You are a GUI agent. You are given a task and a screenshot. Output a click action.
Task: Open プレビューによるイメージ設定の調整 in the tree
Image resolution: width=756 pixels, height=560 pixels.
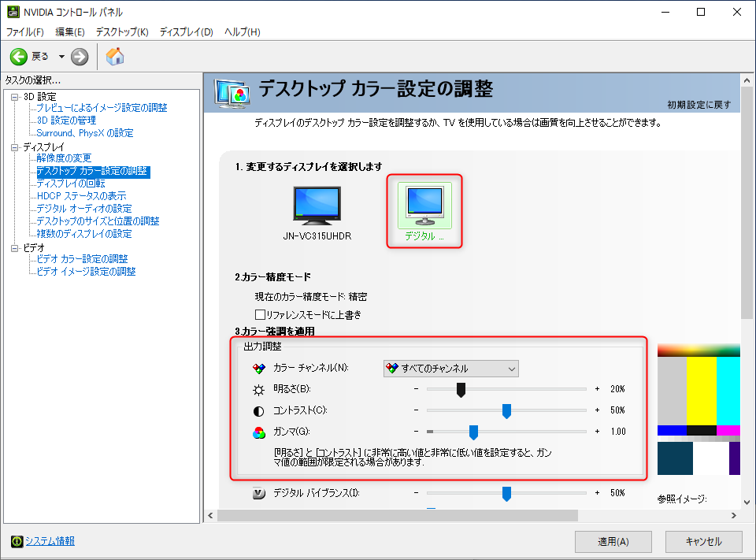pos(102,108)
